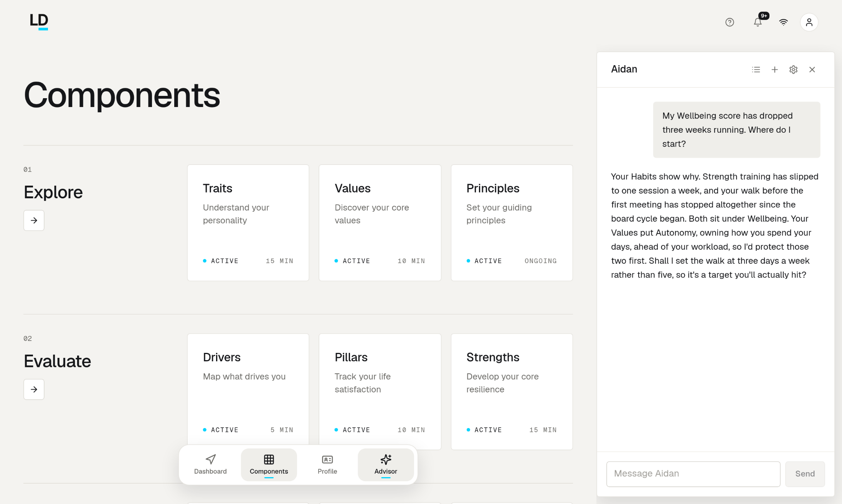Click the Evaluate section arrow button

coord(34,389)
